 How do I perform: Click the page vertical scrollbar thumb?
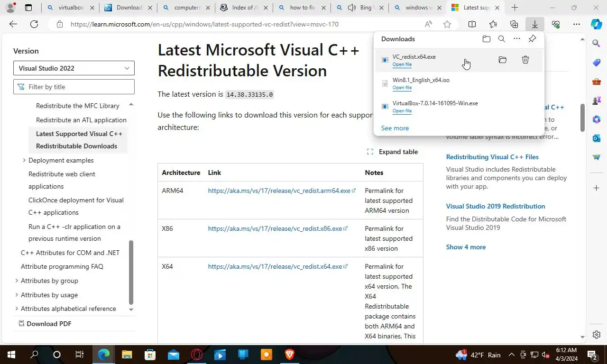coord(583,117)
